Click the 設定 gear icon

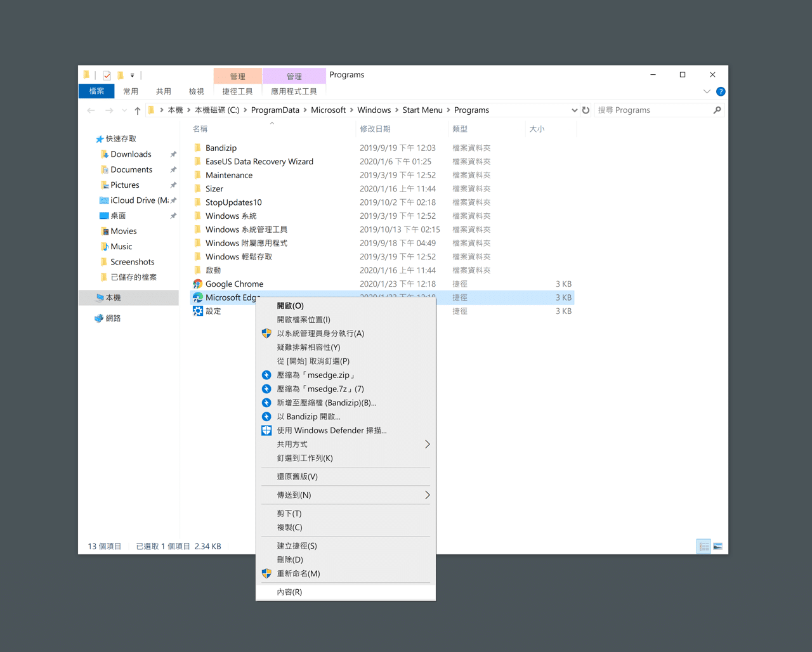198,311
